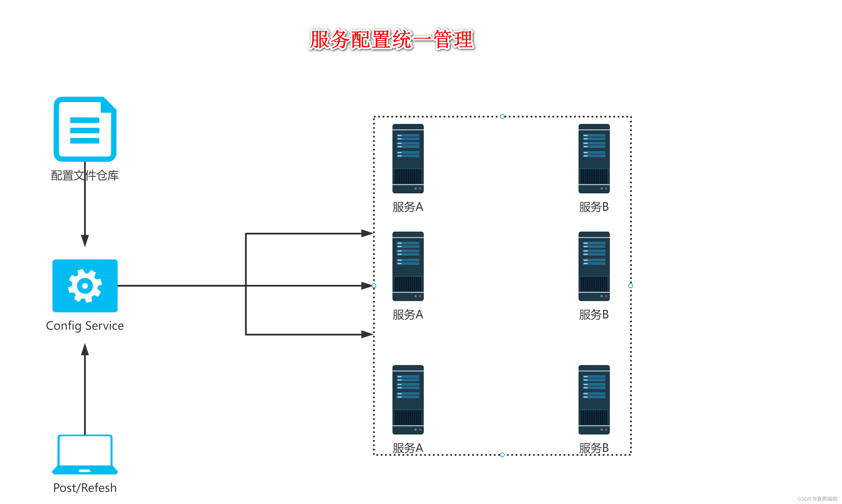Click the upward arrow to Config Service
Screen dimensions: 842x504
(89, 348)
